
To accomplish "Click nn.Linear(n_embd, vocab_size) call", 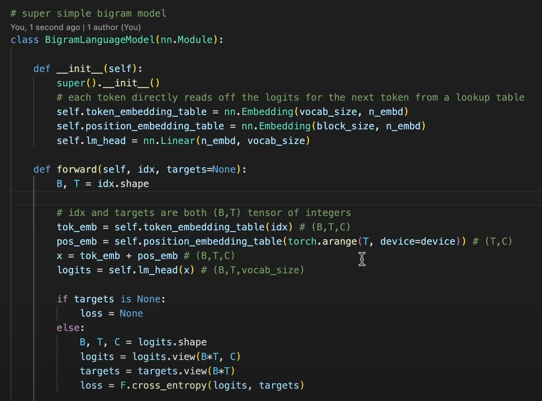I will coord(227,141).
